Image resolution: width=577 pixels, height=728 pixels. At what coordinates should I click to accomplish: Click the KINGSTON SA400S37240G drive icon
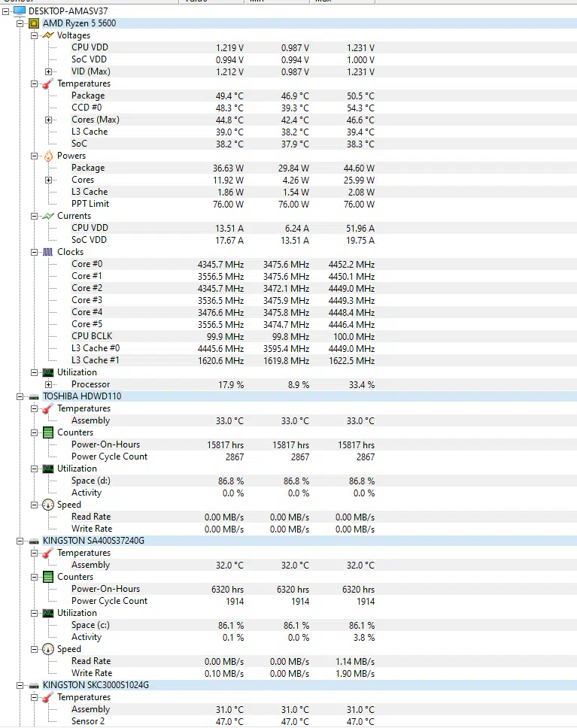click(x=34, y=541)
